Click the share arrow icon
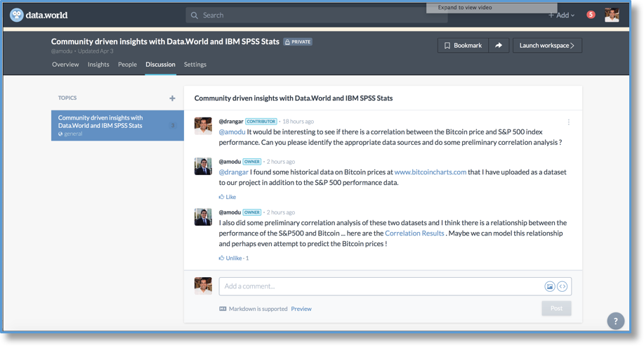Viewport: 644px width, 346px height. point(499,45)
